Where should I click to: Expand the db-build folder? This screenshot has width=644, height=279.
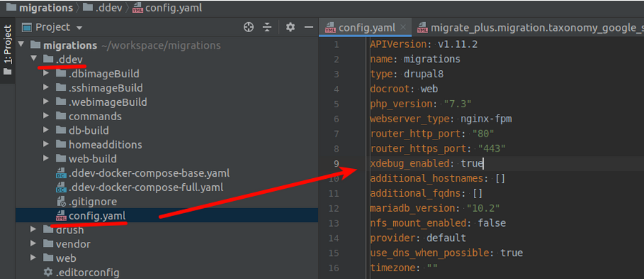[46, 131]
